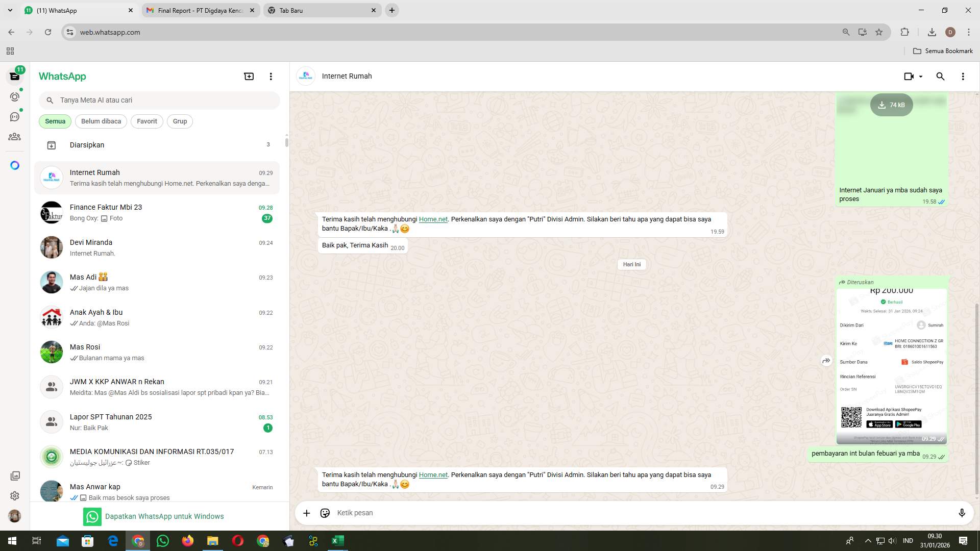The height and width of the screenshot is (551, 980).
Task: Switch to the Belum dibaca filter
Action: [x=101, y=121]
